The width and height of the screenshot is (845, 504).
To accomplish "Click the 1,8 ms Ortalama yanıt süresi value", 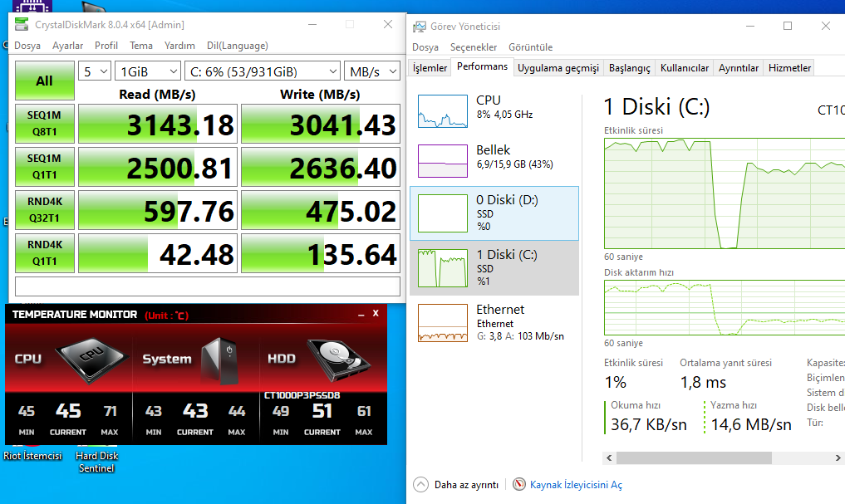I will click(x=703, y=382).
